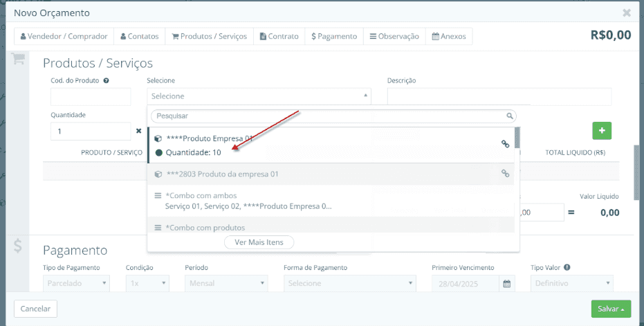Click the Quantidade: 10 stock text
The height and width of the screenshot is (326, 644).
point(193,152)
